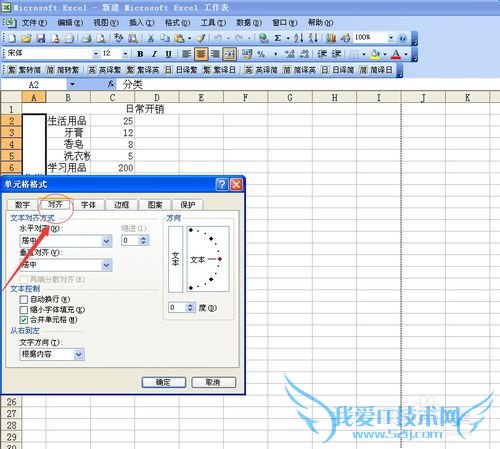Create a new workbook from toolbar
The height and width of the screenshot is (449, 500).
pyautogui.click(x=12, y=38)
